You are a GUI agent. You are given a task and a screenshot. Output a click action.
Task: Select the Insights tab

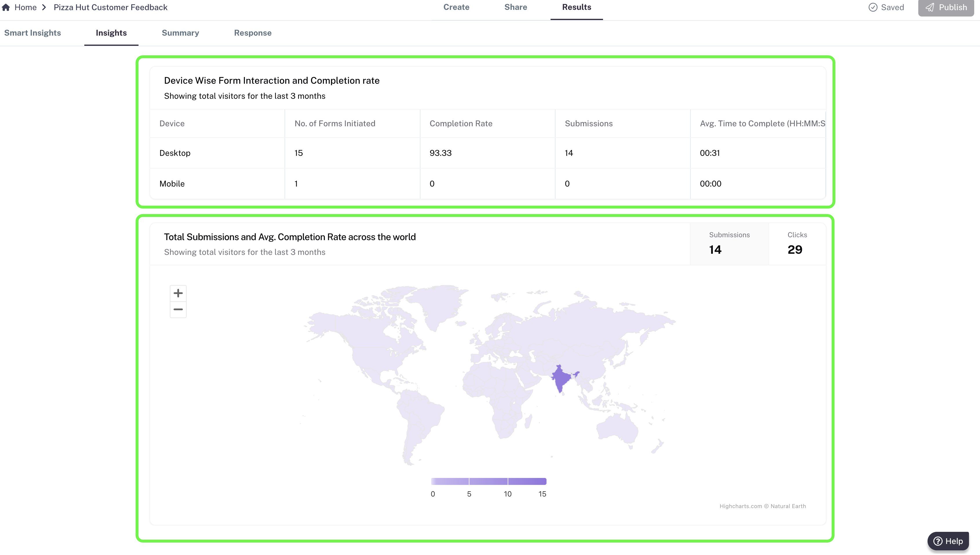pos(111,33)
